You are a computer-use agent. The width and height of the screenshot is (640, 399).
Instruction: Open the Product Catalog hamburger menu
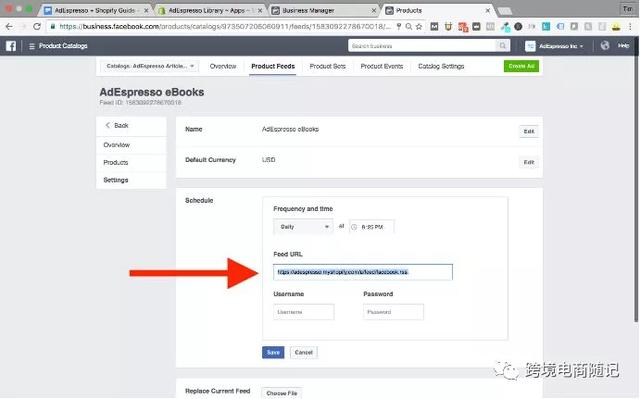pos(32,46)
